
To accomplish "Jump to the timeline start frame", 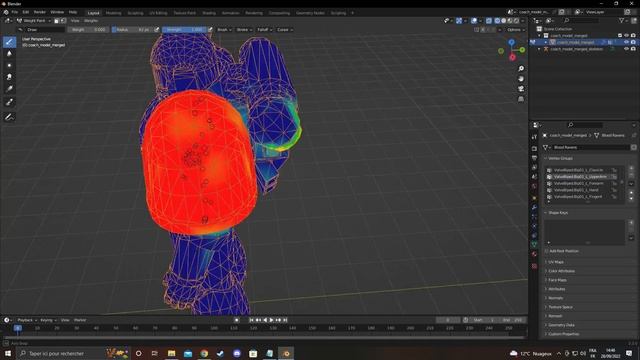I will pos(251,320).
